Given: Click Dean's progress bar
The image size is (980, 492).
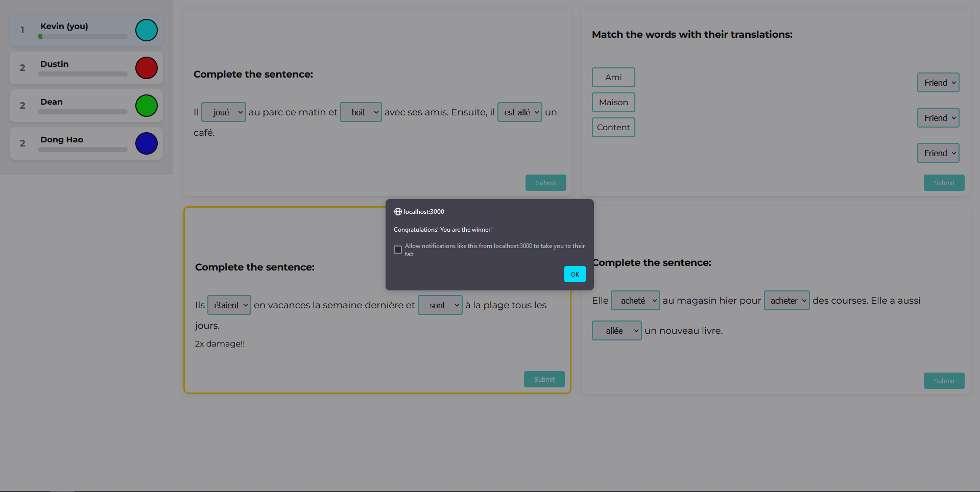Looking at the screenshot, I should (83, 112).
